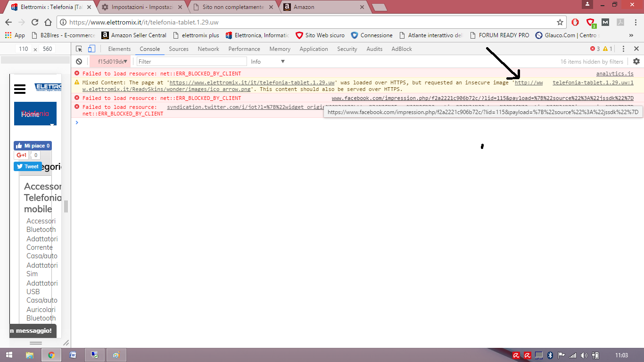Screen dimensions: 644x362
Task: Click the device width field showing 110
Action: tap(24, 49)
